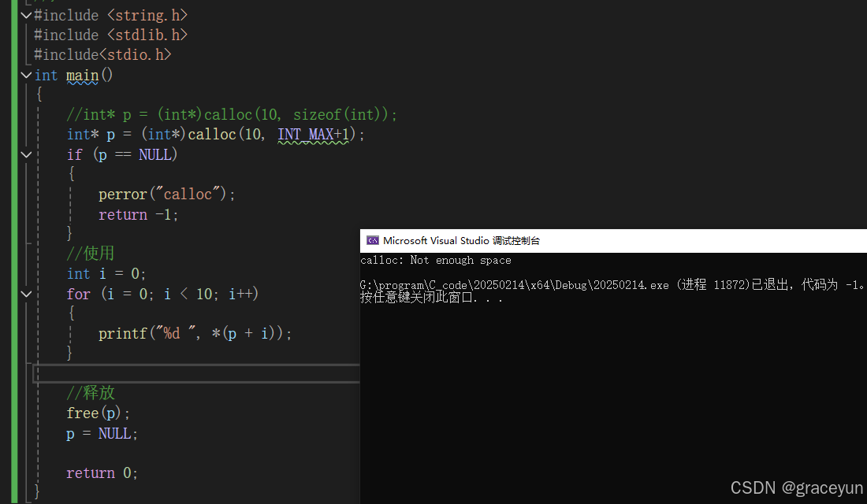Click the free(p) statement
Image resolution: width=867 pixels, height=504 pixels.
tap(99, 413)
